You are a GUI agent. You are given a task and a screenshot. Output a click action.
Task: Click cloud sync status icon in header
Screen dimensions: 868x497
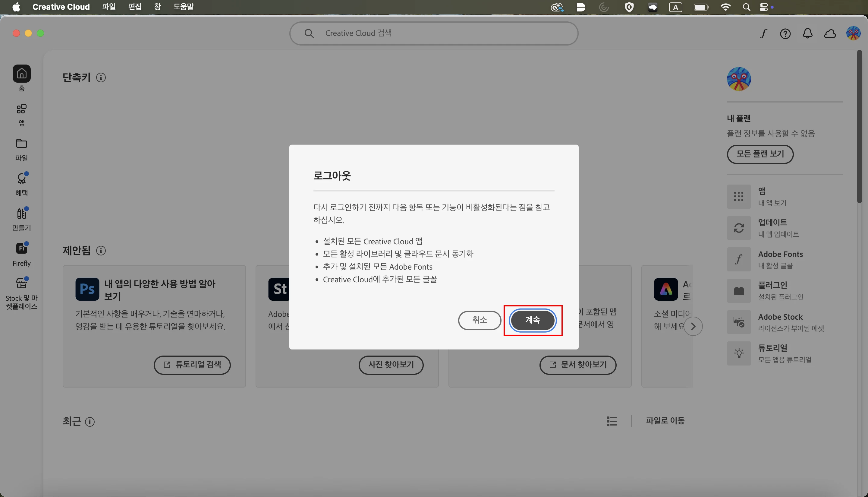[829, 33]
